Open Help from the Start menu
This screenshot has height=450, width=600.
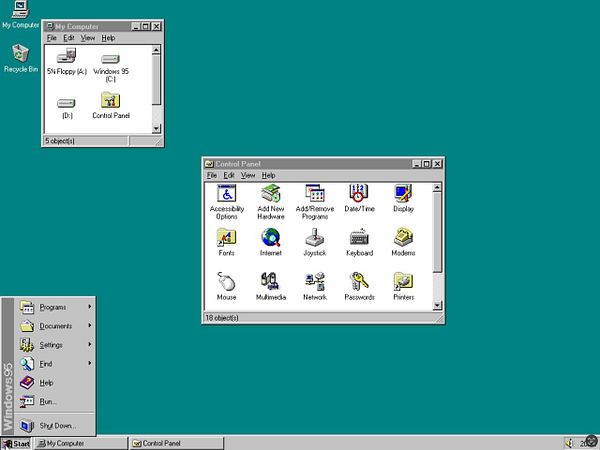point(55,382)
